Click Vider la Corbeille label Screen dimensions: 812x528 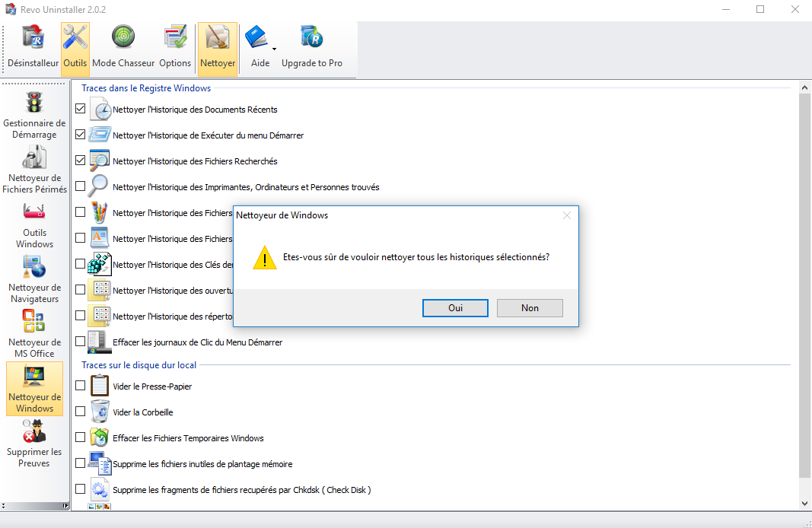click(x=143, y=412)
